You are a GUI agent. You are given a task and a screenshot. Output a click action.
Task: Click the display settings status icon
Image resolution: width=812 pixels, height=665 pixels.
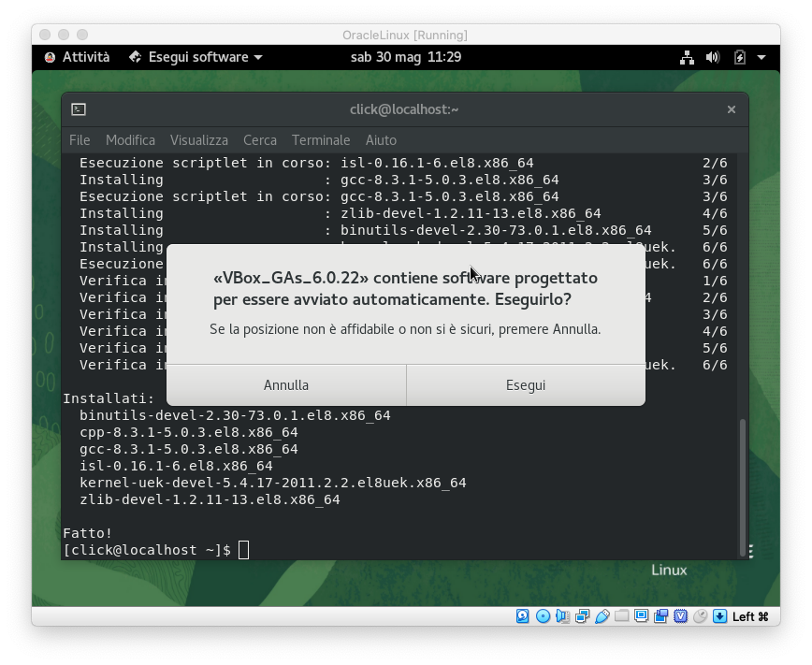[x=641, y=615]
